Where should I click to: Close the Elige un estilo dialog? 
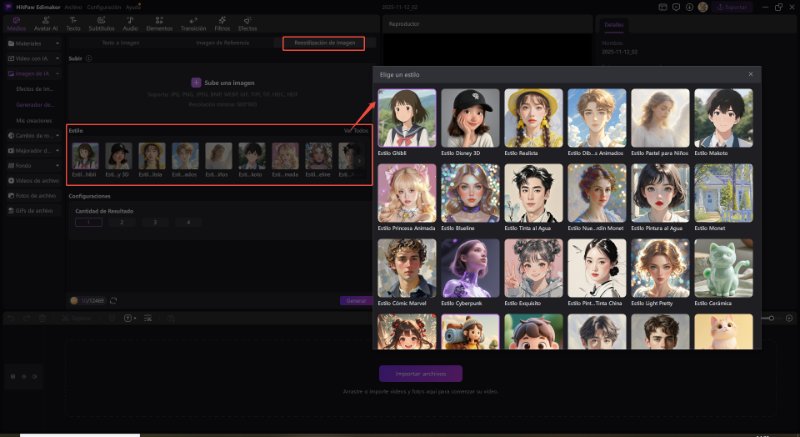pos(751,74)
